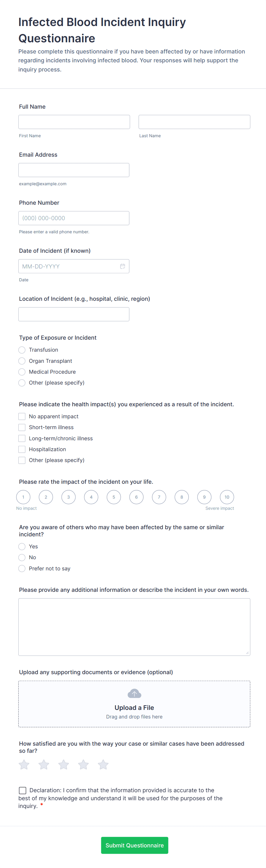Click the additional information text area
The image size is (266, 868).
(x=134, y=627)
